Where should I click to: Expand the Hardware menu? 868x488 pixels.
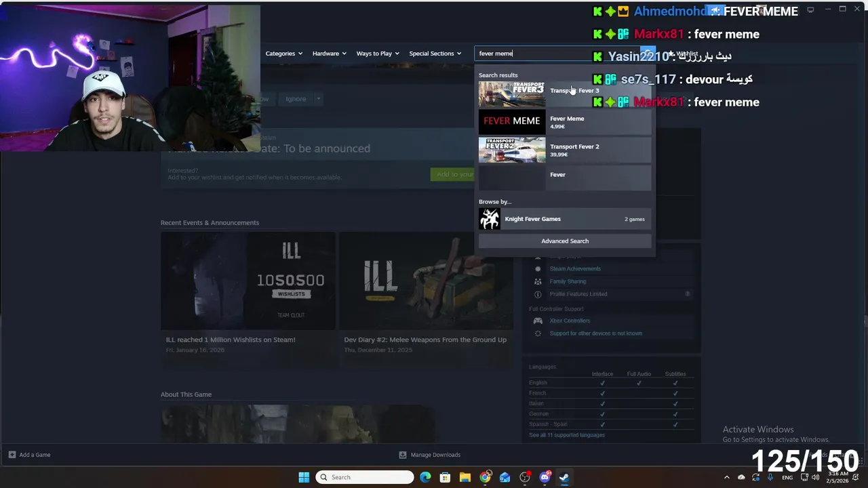[329, 54]
